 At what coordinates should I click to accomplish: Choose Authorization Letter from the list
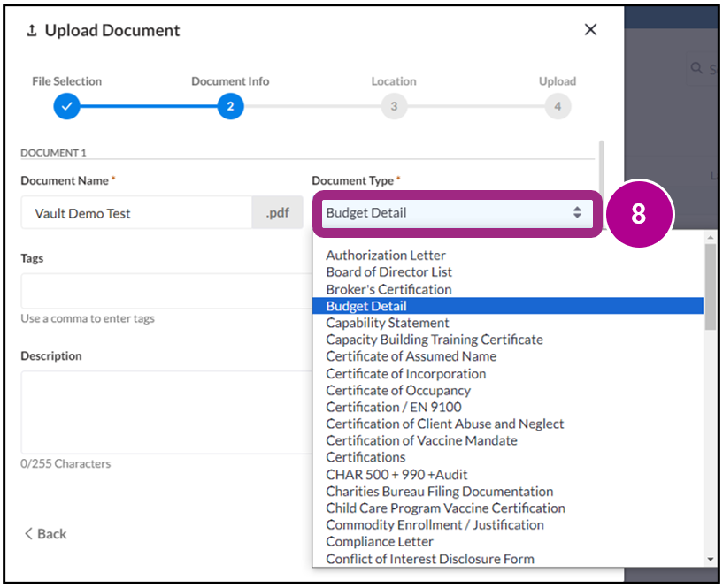point(386,255)
